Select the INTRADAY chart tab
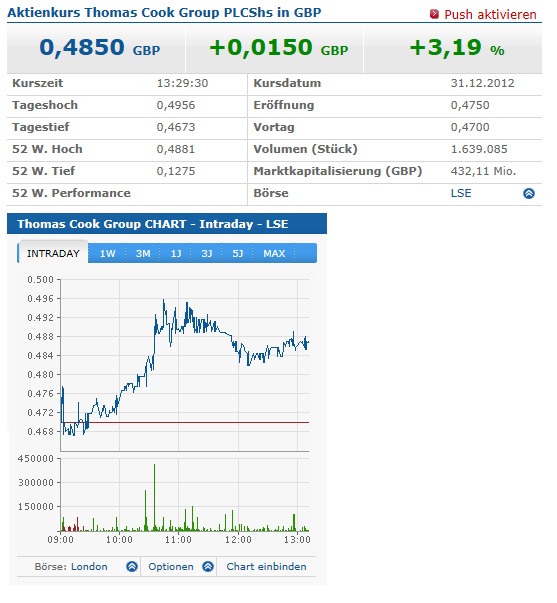The image size is (557, 603). [x=53, y=253]
